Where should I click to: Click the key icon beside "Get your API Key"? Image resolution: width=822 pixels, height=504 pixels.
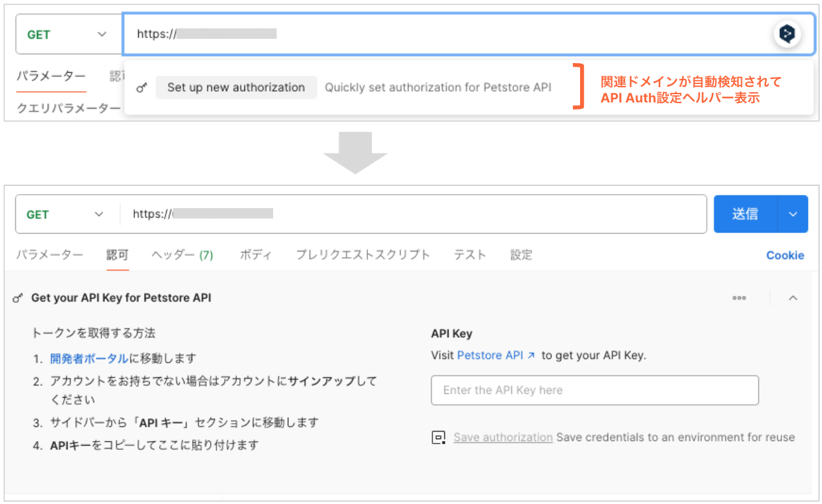[x=18, y=297]
